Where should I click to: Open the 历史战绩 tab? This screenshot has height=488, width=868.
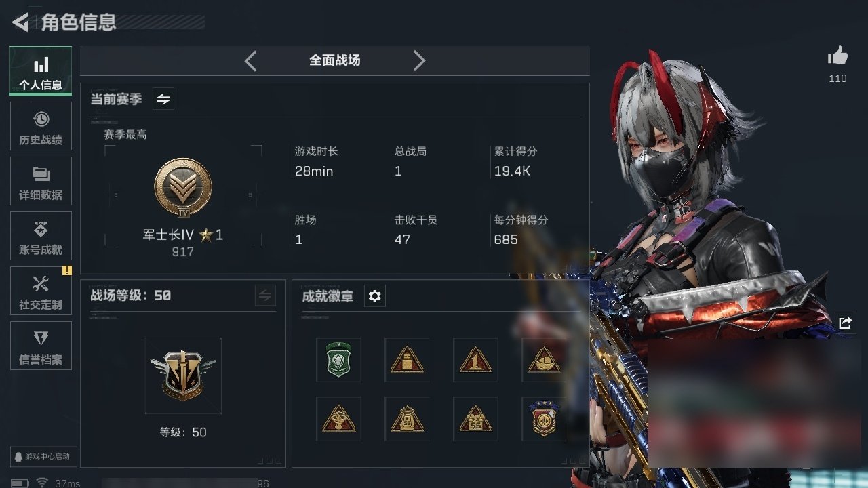(x=41, y=127)
